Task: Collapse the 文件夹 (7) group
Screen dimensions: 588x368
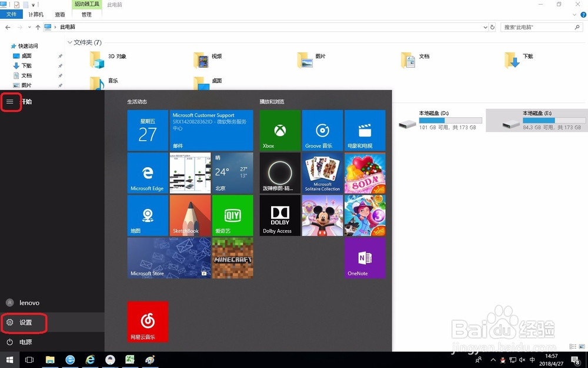Action: point(70,42)
